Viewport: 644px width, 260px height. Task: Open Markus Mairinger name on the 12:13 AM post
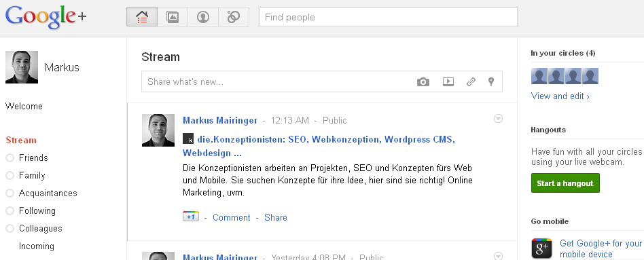tap(220, 120)
